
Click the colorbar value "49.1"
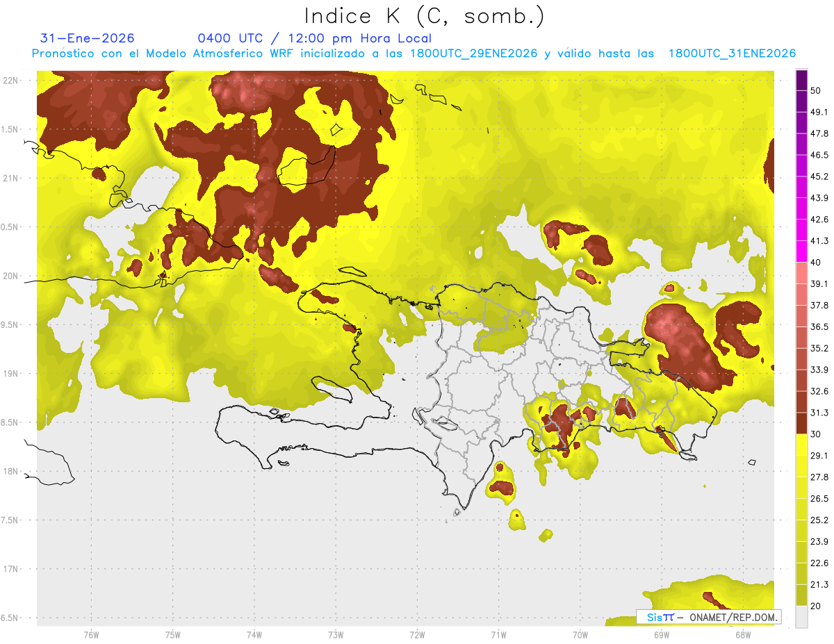(819, 113)
